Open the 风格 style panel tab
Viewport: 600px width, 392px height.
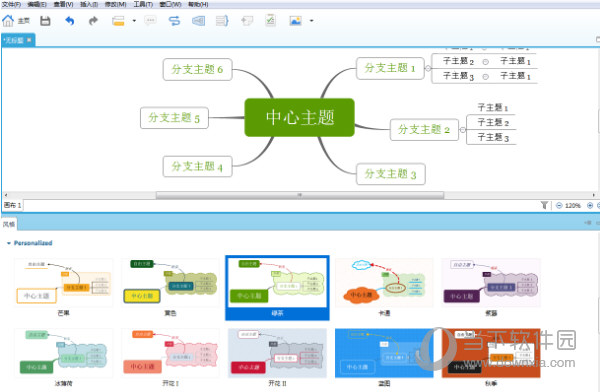[x=9, y=224]
